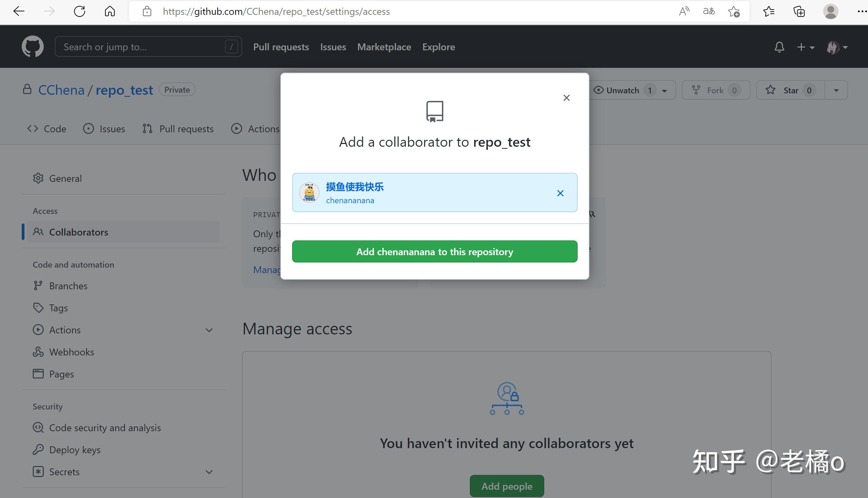Open the CChena owner link
The height and width of the screenshot is (498, 868).
[61, 90]
